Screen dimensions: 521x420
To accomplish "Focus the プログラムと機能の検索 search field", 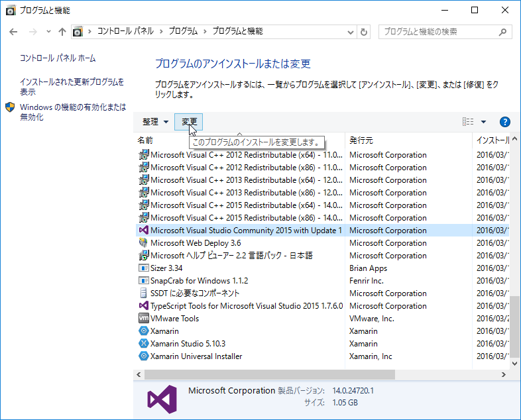I will click(x=445, y=32).
